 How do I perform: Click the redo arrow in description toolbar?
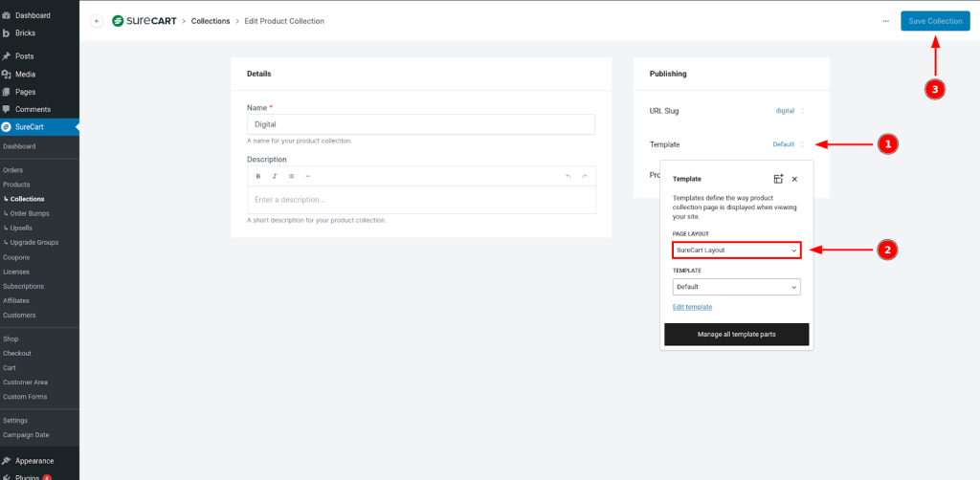[x=584, y=176]
